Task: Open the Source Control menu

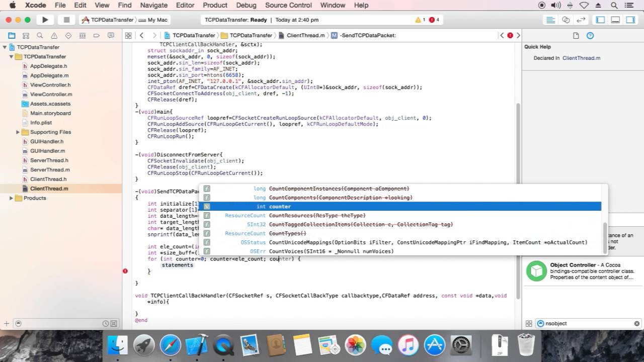Action: 288,5
